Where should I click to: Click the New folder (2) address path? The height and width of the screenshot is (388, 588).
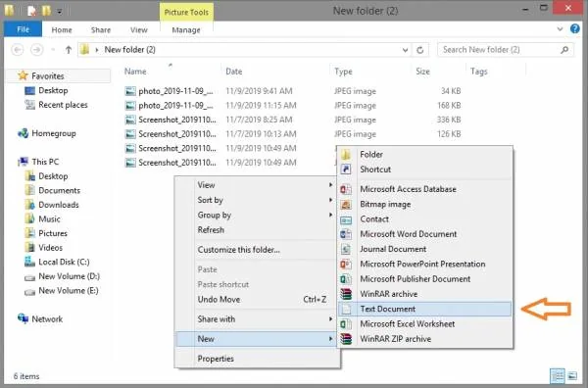pyautogui.click(x=129, y=50)
